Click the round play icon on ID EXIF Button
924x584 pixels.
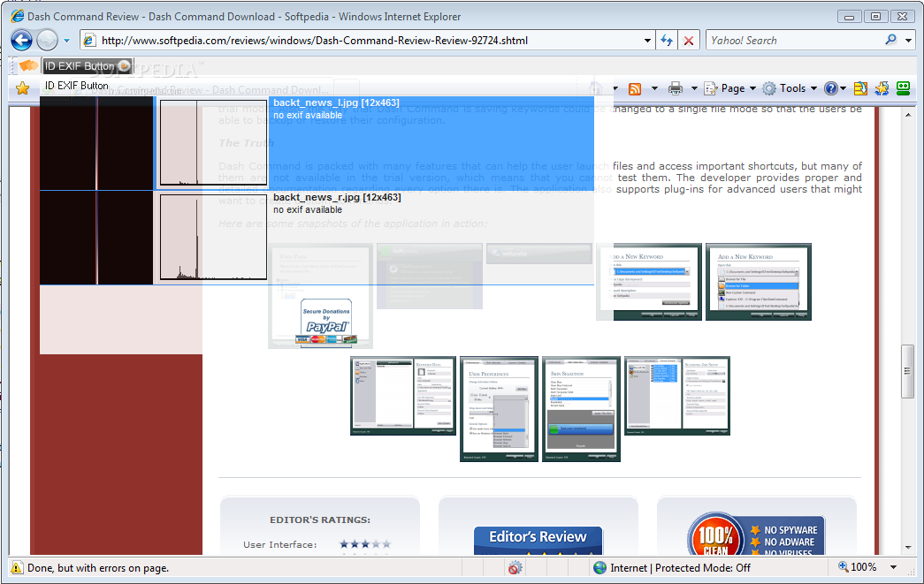(x=125, y=65)
